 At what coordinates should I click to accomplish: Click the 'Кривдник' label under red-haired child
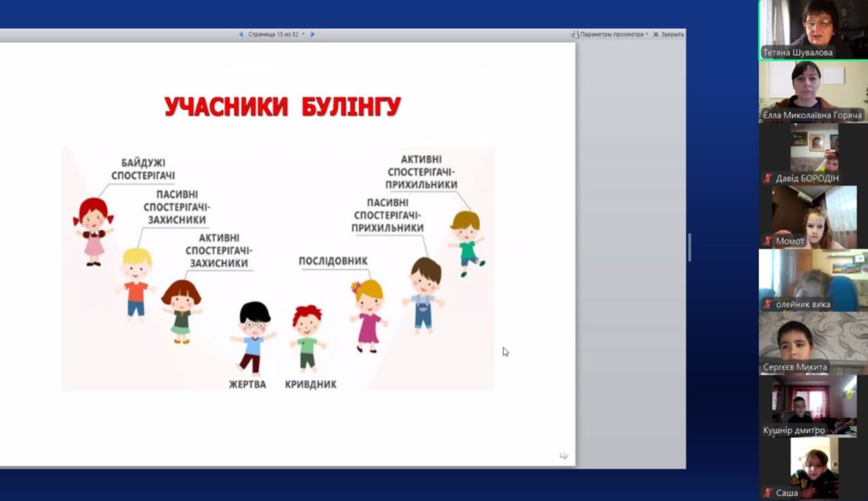point(310,385)
